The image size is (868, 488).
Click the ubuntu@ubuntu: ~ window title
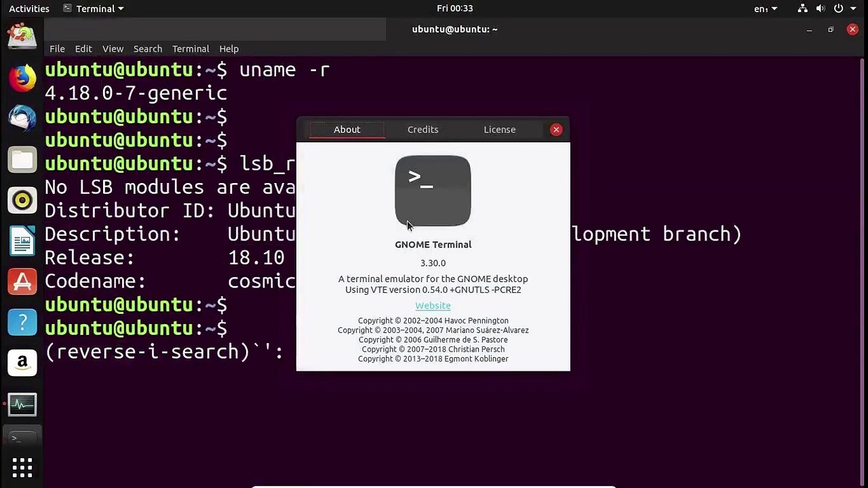(454, 29)
